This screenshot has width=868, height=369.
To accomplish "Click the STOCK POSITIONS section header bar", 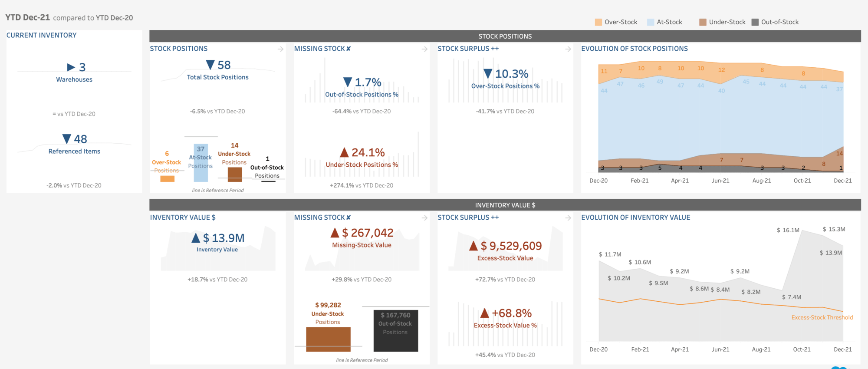I will (x=505, y=36).
